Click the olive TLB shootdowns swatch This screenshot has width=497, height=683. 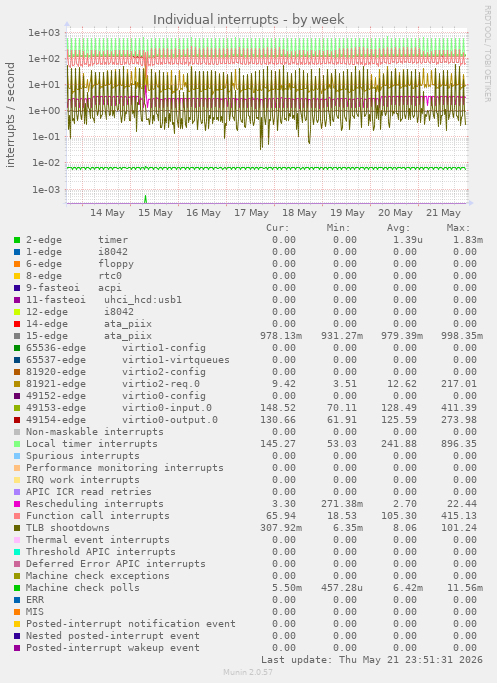17,528
